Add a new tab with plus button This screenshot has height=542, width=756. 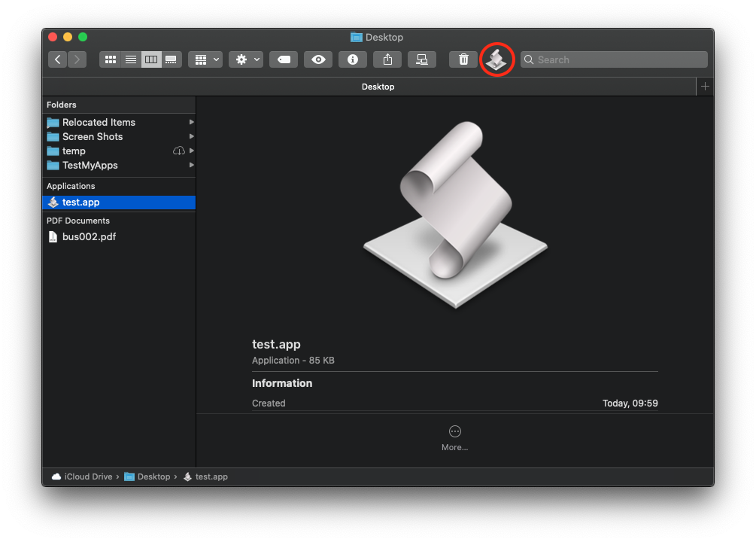pyautogui.click(x=705, y=87)
